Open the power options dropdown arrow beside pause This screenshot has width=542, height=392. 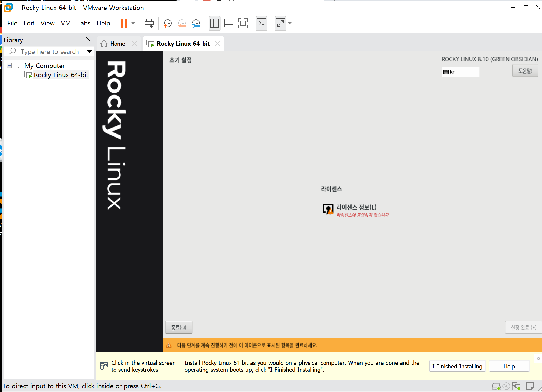[133, 23]
